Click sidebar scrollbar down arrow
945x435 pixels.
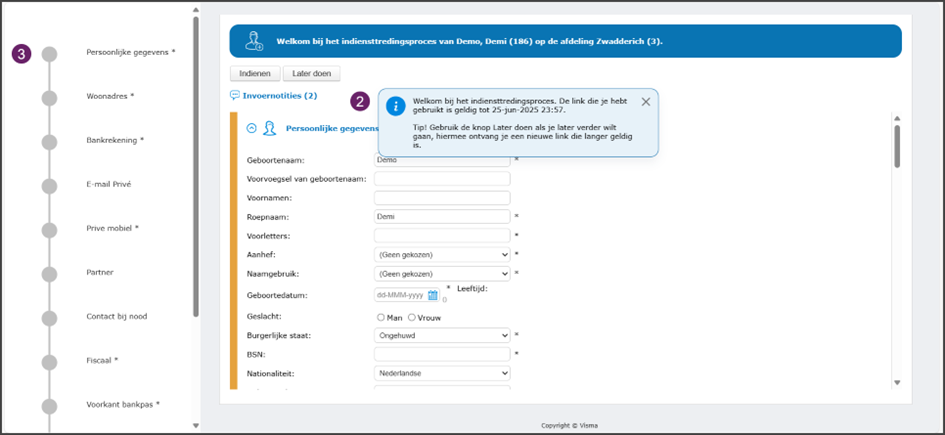[x=195, y=425]
